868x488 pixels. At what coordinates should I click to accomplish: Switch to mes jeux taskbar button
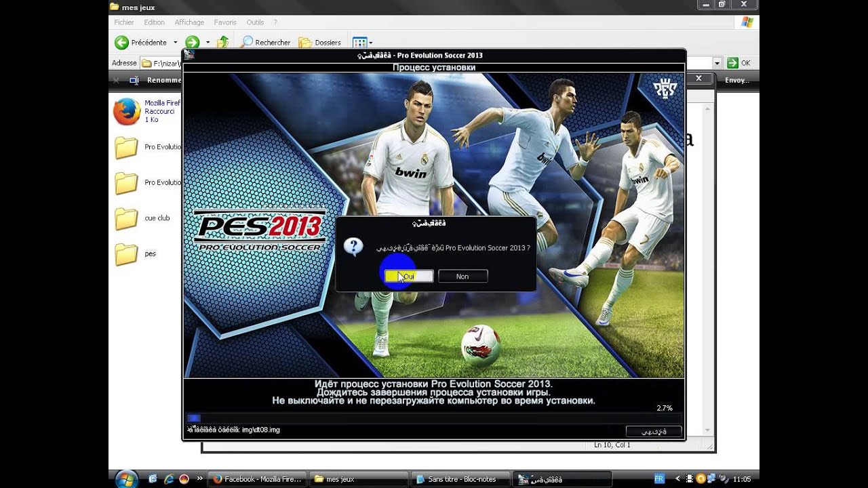click(359, 479)
